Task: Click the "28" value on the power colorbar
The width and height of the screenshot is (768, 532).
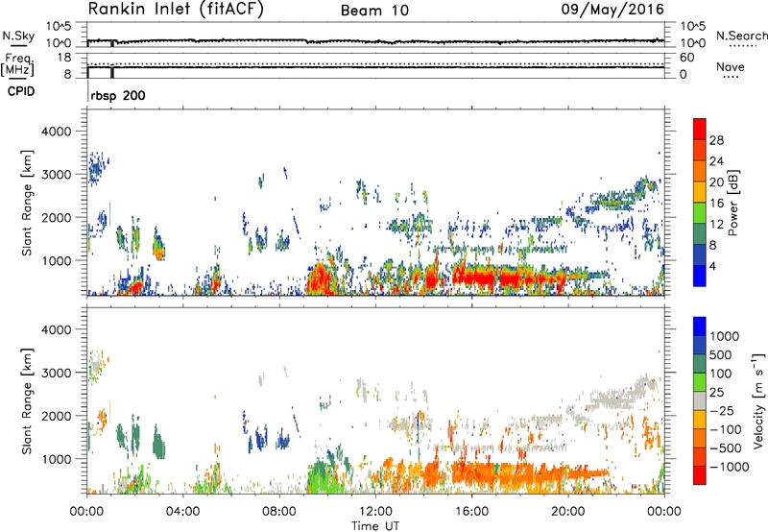Action: 716,140
